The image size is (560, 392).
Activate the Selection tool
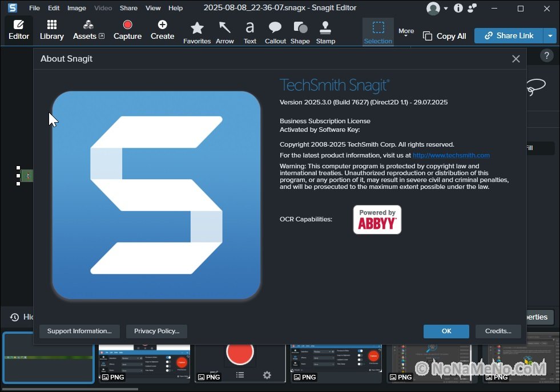point(378,31)
